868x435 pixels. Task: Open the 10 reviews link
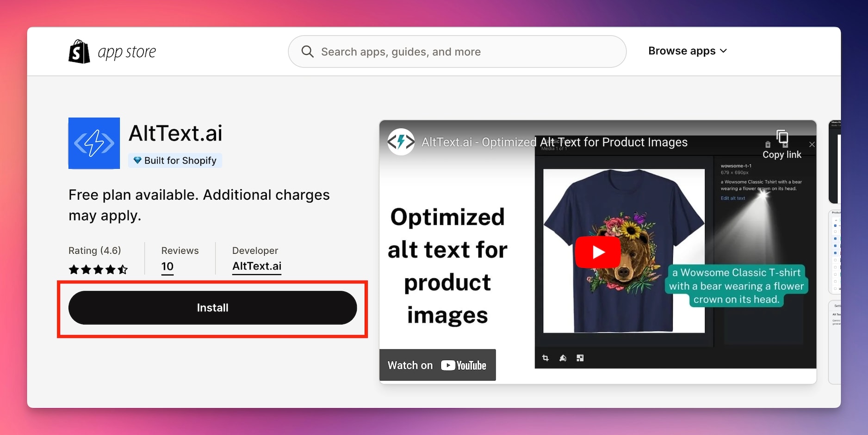click(167, 267)
